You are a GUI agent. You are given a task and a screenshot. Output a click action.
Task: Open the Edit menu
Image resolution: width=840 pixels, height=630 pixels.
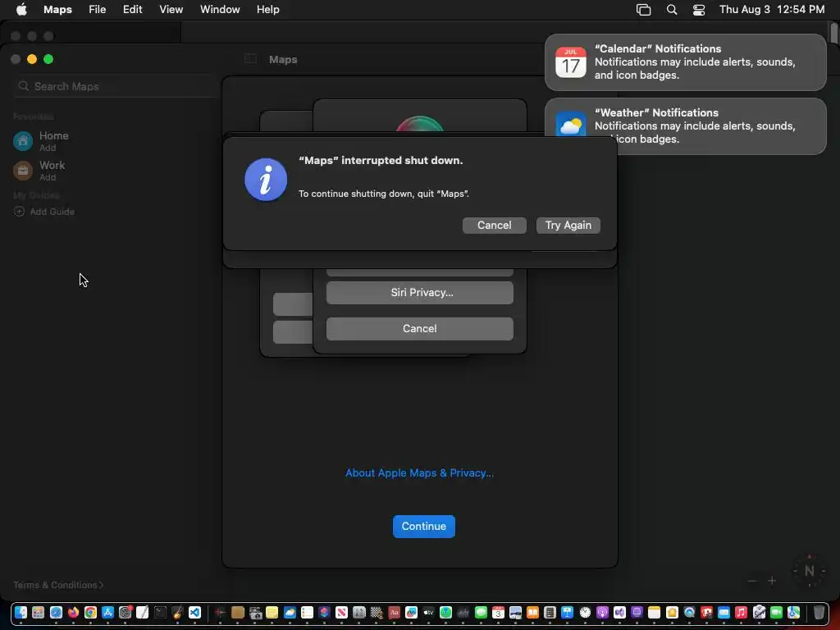tap(132, 9)
